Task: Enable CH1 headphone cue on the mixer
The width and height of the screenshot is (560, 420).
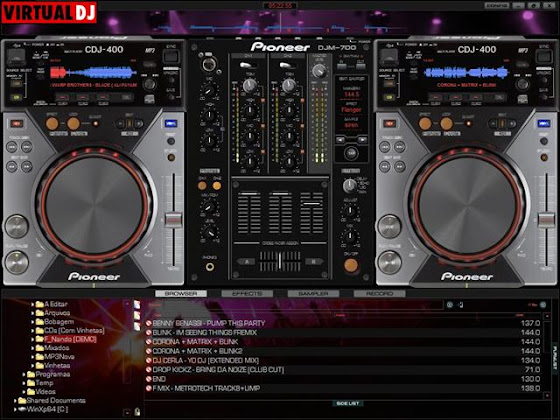Action: tap(202, 186)
